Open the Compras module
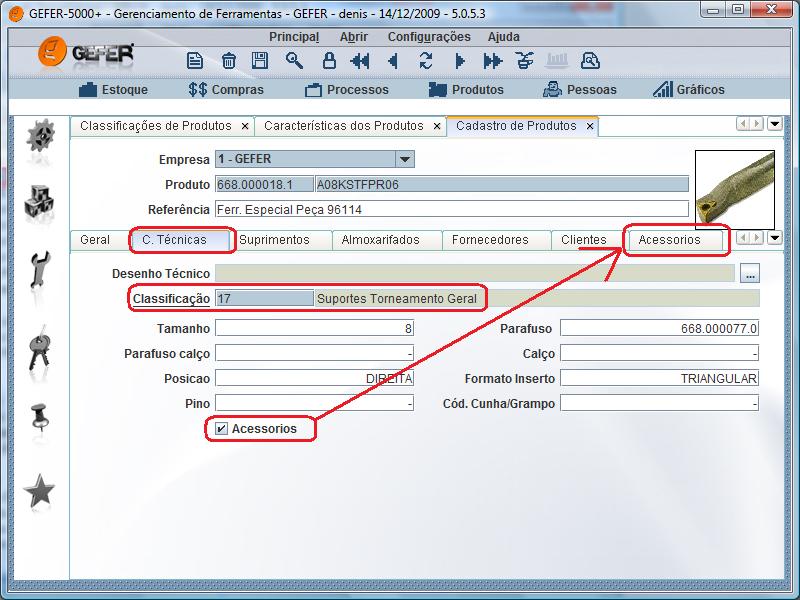800x600 pixels. click(226, 90)
